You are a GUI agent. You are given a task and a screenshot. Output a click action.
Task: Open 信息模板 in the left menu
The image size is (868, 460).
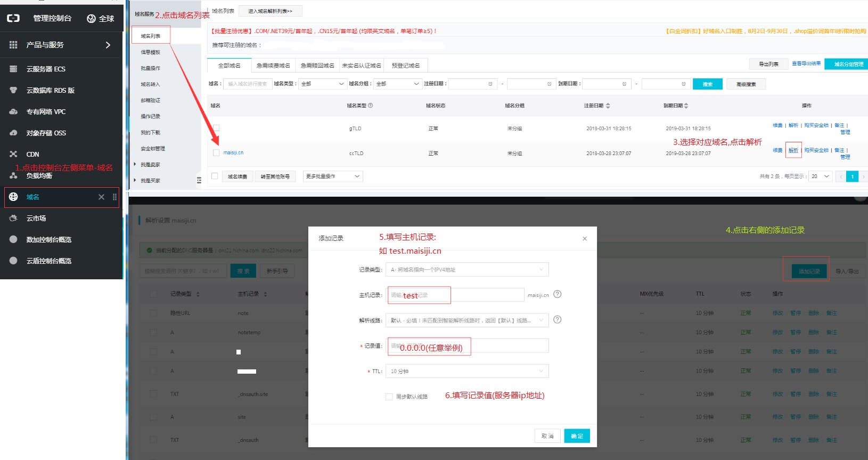pyautogui.click(x=150, y=52)
